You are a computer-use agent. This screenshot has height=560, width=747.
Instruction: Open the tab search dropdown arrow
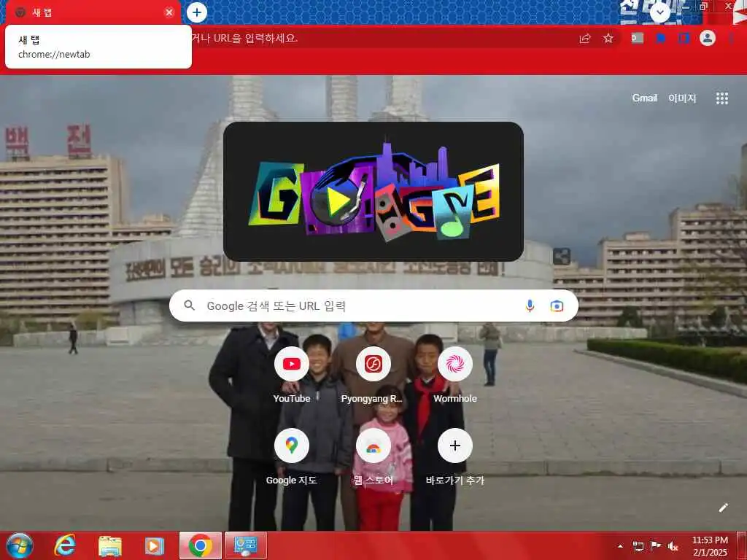click(659, 12)
